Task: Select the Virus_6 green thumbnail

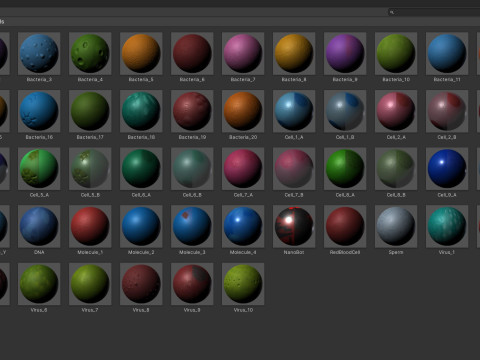Action: [x=39, y=284]
